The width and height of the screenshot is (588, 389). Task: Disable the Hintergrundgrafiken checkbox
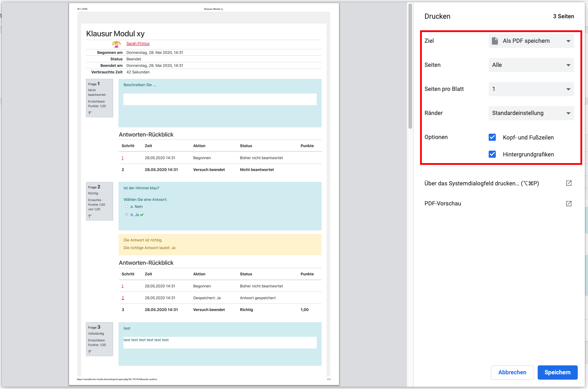(x=492, y=154)
